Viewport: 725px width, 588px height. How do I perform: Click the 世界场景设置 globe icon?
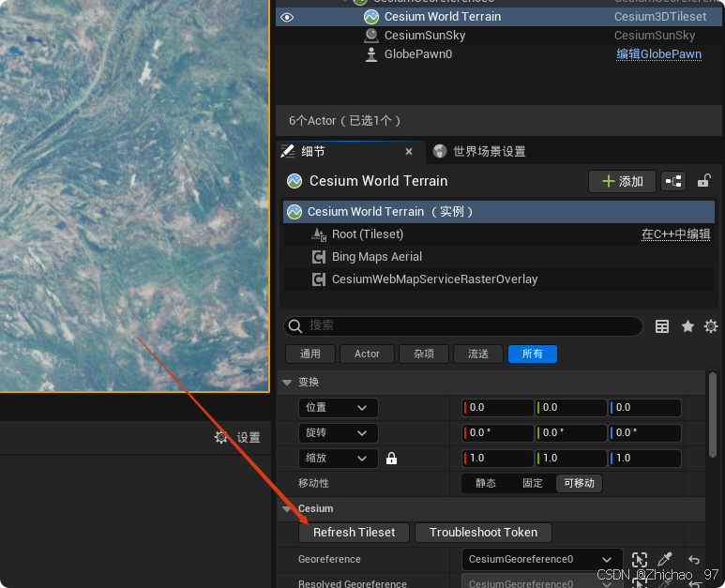[x=440, y=151]
